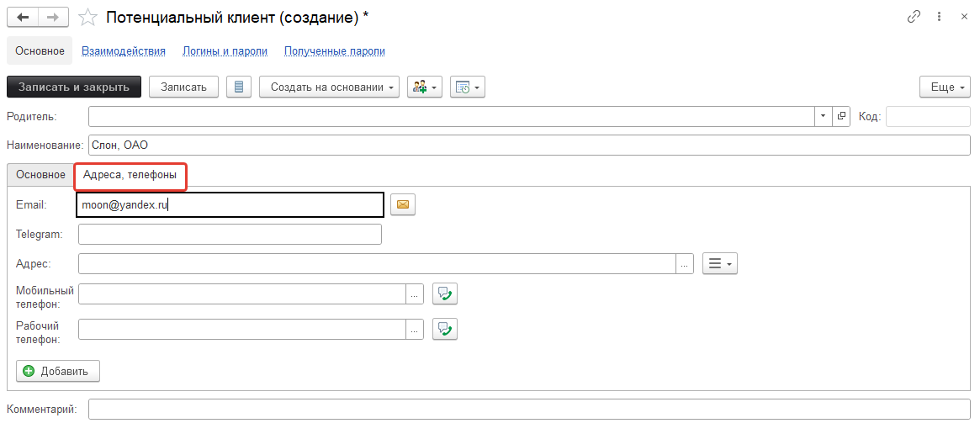The width and height of the screenshot is (980, 439).
Task: Click into the Telegram input field
Action: [230, 234]
